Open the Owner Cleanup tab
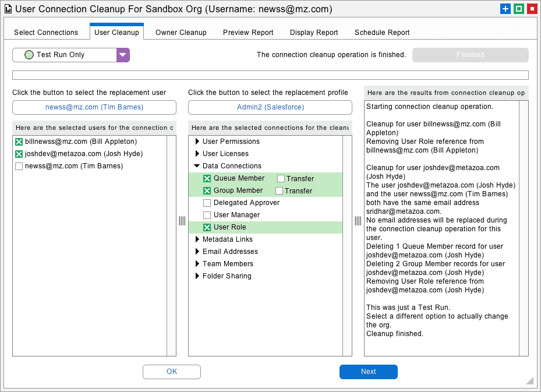 pos(181,33)
